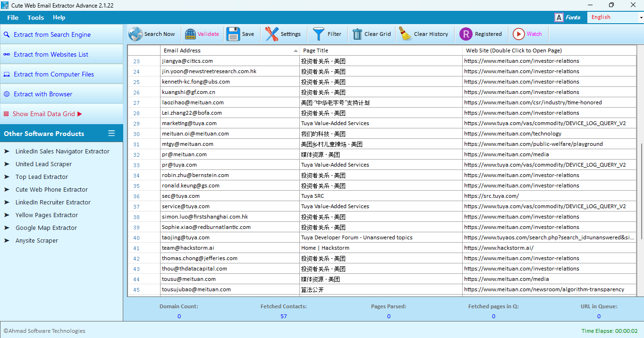Click the red grid icon beside Show Email Data Grid
The image size is (644, 338).
6,114
